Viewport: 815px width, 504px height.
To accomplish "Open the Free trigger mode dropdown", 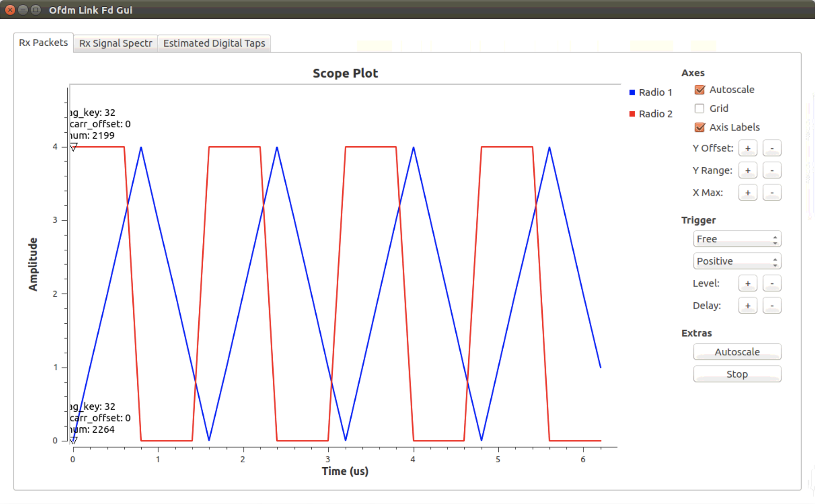I will pos(737,239).
